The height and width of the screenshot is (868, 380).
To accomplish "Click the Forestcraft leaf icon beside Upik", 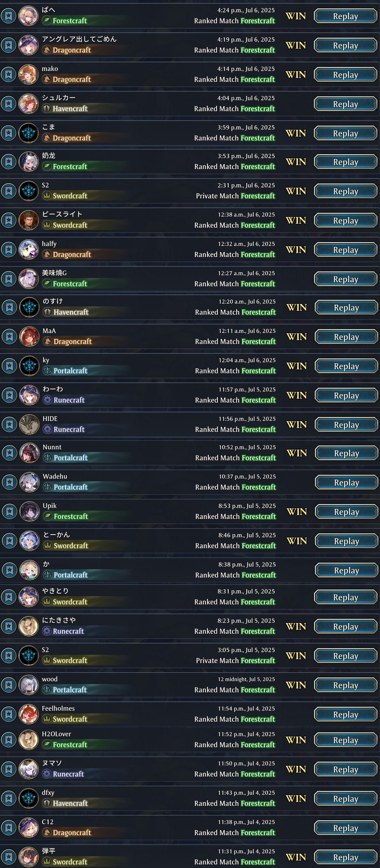I will (47, 516).
